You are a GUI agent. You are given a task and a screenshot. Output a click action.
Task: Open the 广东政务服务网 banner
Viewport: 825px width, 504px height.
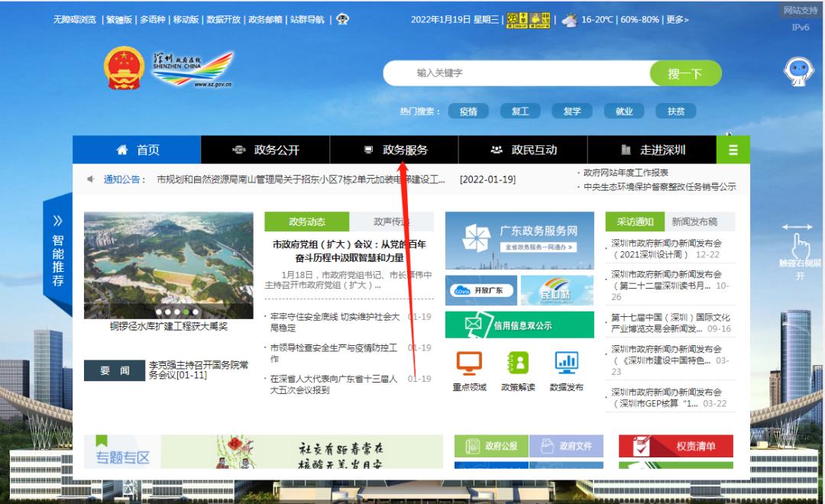[519, 240]
